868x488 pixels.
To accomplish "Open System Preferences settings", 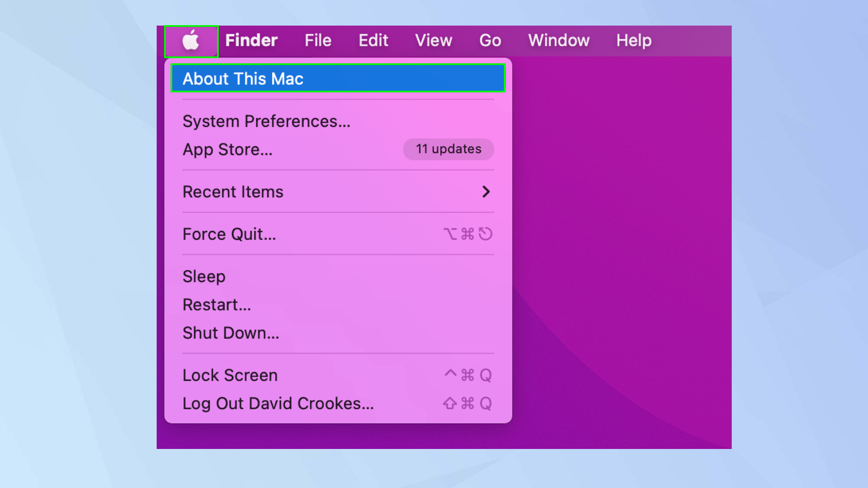I will tap(266, 121).
